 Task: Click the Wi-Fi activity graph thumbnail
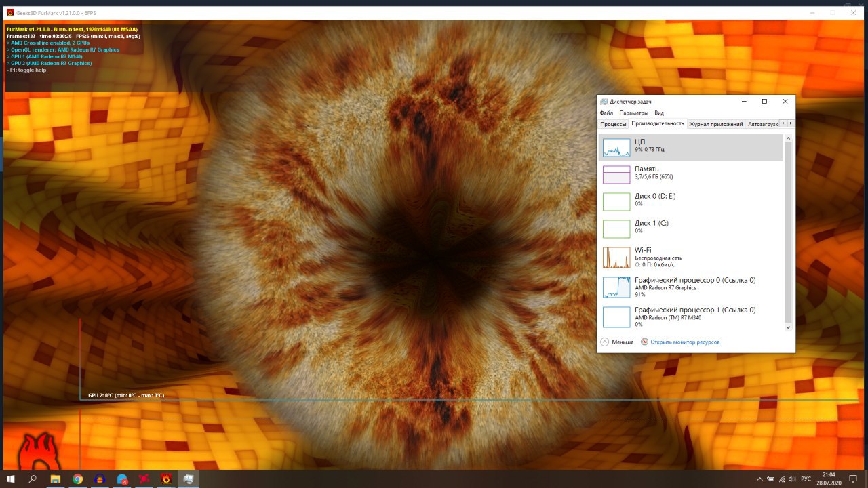[616, 258]
